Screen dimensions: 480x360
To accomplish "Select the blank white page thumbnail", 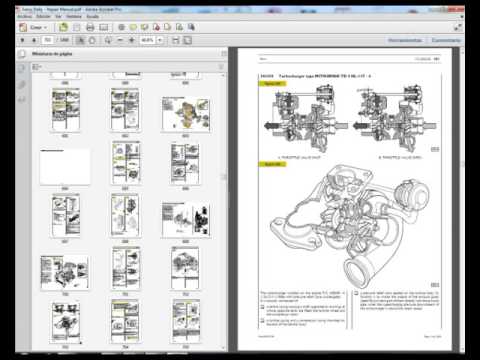I will (65, 167).
